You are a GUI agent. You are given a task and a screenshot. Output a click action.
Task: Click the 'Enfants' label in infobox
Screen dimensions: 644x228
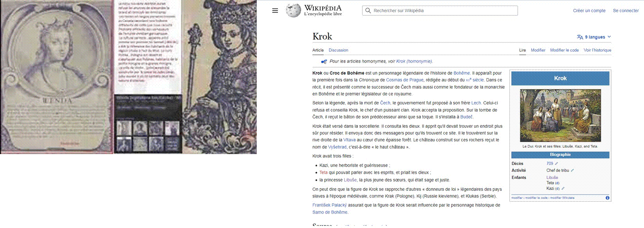point(519,177)
